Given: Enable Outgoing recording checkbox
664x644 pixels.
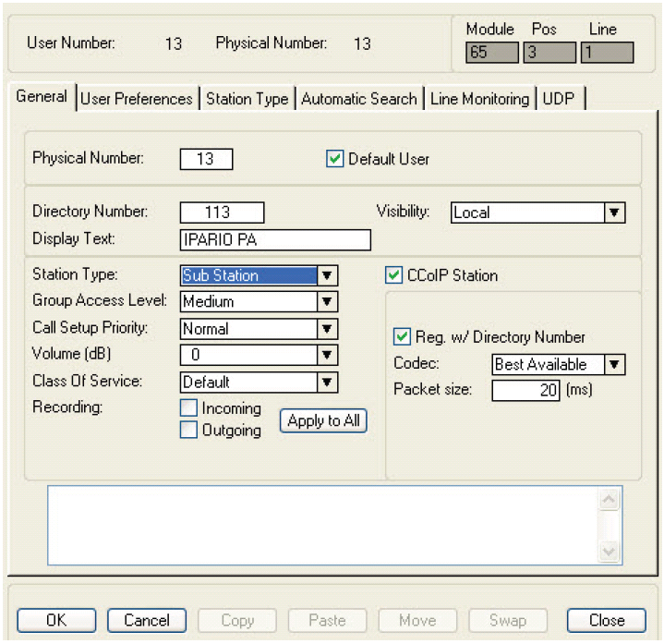Looking at the screenshot, I should (x=188, y=430).
